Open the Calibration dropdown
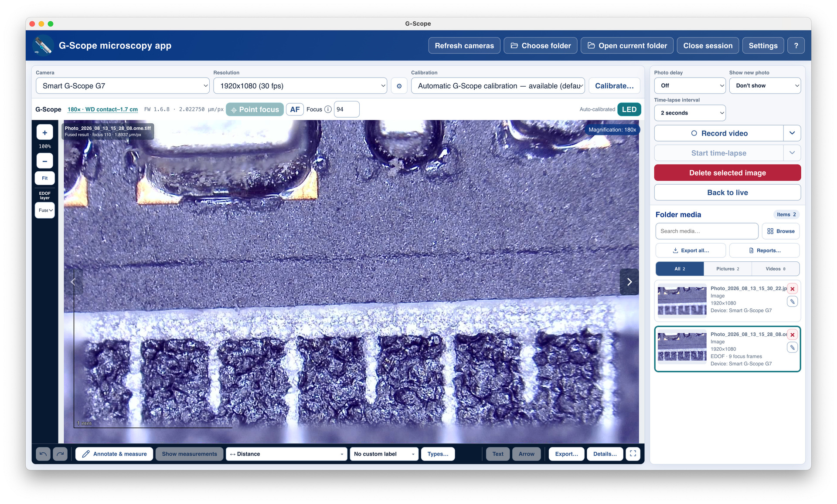The width and height of the screenshot is (837, 504). pos(498,86)
